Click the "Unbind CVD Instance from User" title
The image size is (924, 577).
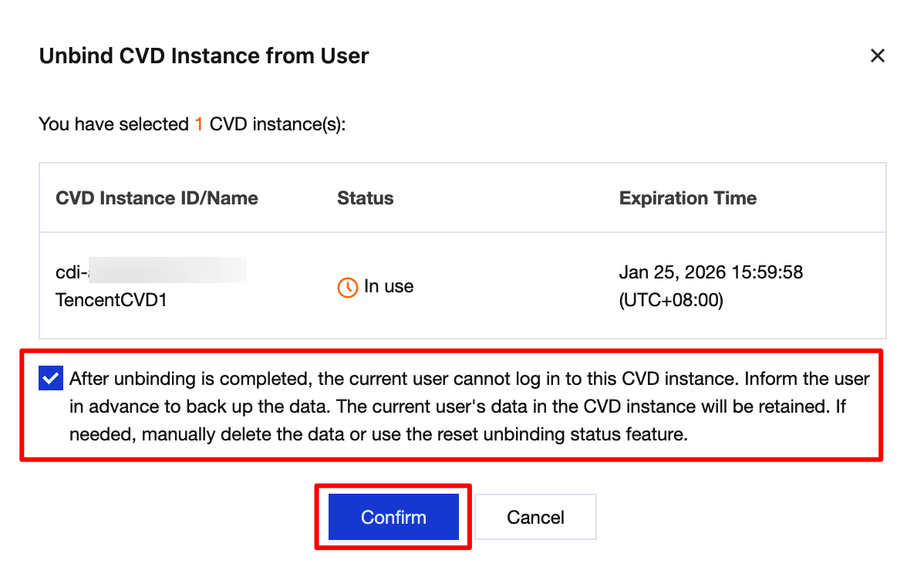[x=204, y=56]
